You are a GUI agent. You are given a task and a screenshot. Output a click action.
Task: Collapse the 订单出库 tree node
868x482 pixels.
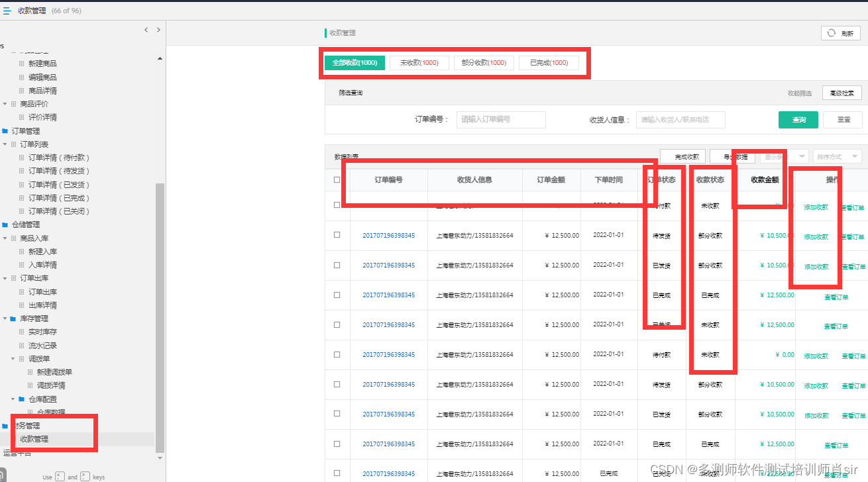[5, 278]
